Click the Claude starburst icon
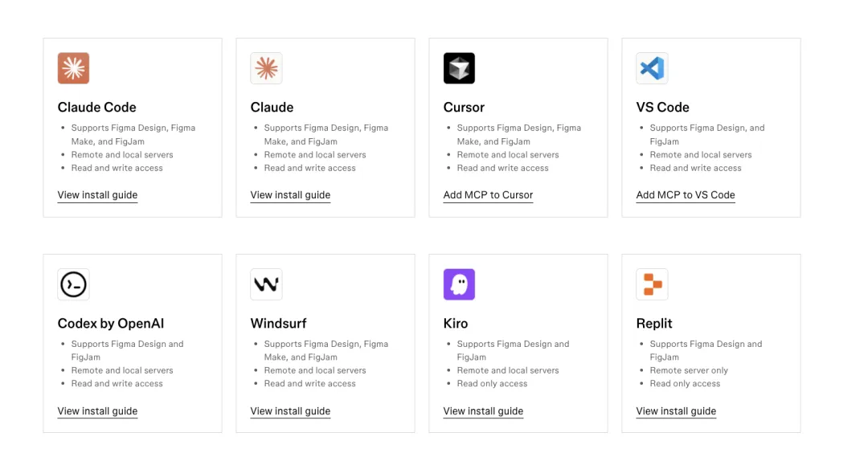Image resolution: width=868 pixels, height=457 pixels. coord(266,68)
